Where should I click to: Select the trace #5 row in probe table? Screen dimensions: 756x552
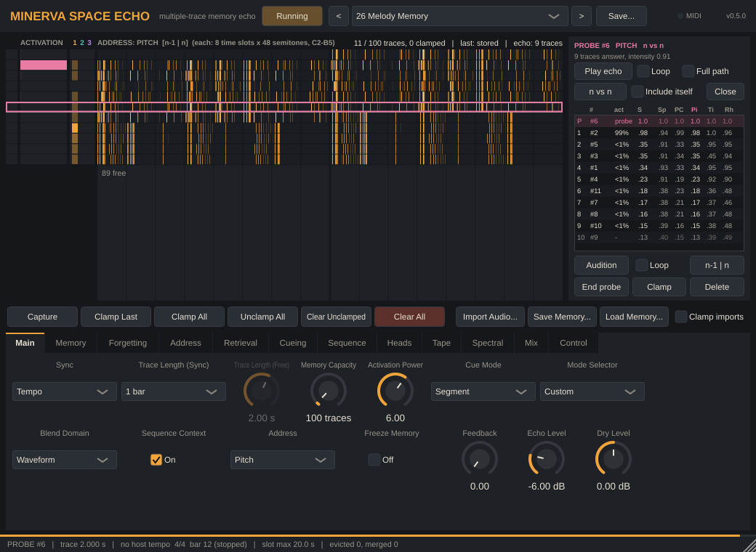coord(659,145)
